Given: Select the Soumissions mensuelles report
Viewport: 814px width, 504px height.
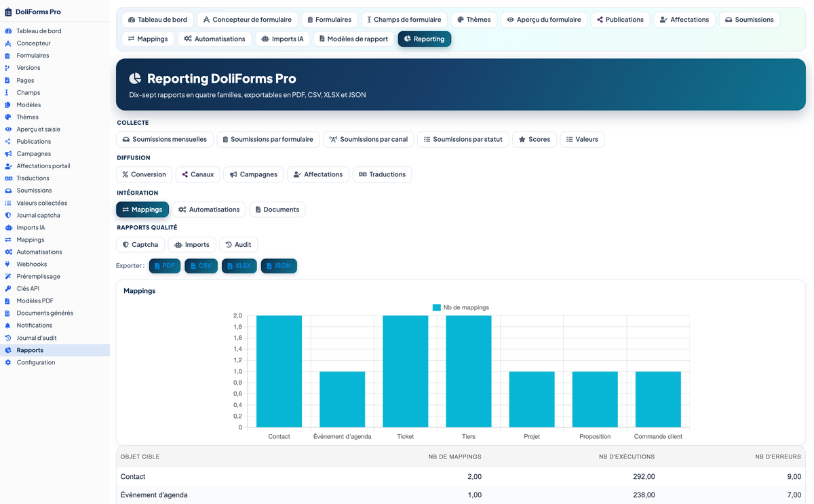Looking at the screenshot, I should tap(165, 139).
